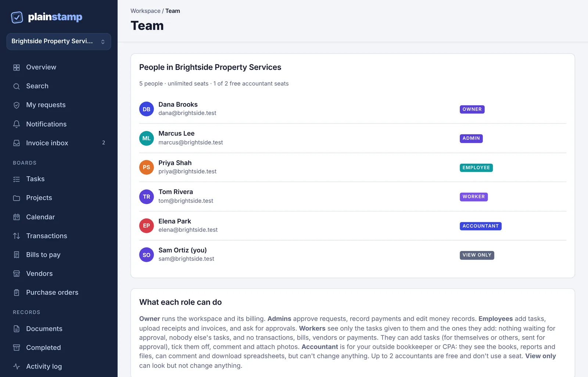The width and height of the screenshot is (588, 377).
Task: Open Invoice inbox label
Action: tap(47, 143)
